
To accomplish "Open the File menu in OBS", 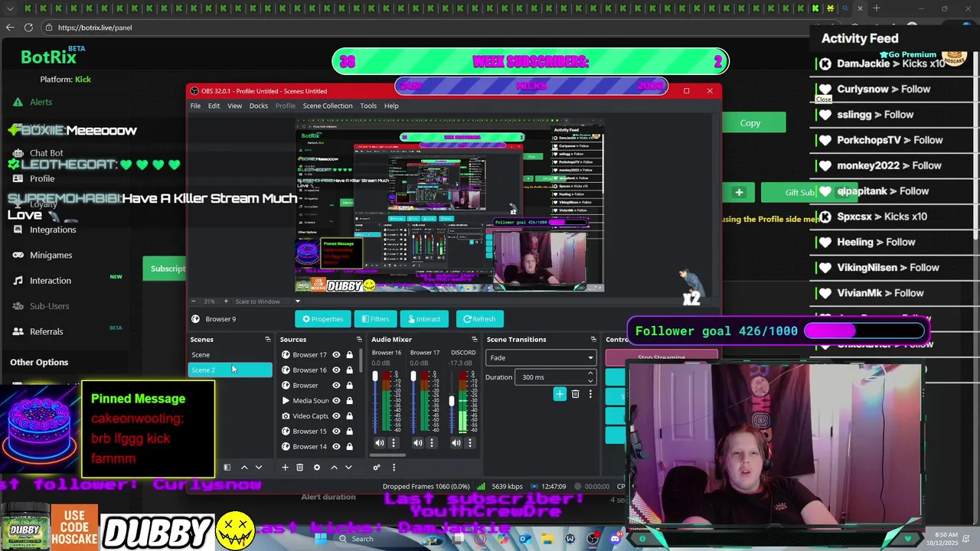I will (x=195, y=106).
